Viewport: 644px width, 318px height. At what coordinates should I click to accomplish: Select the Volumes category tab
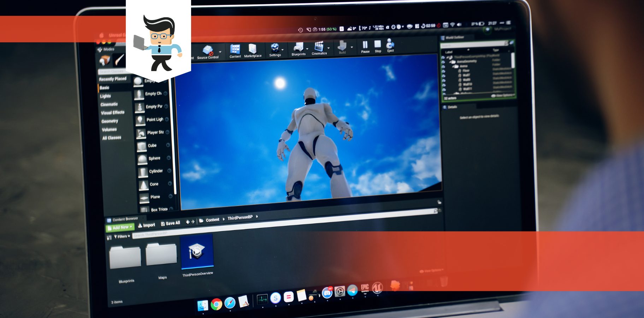(109, 130)
